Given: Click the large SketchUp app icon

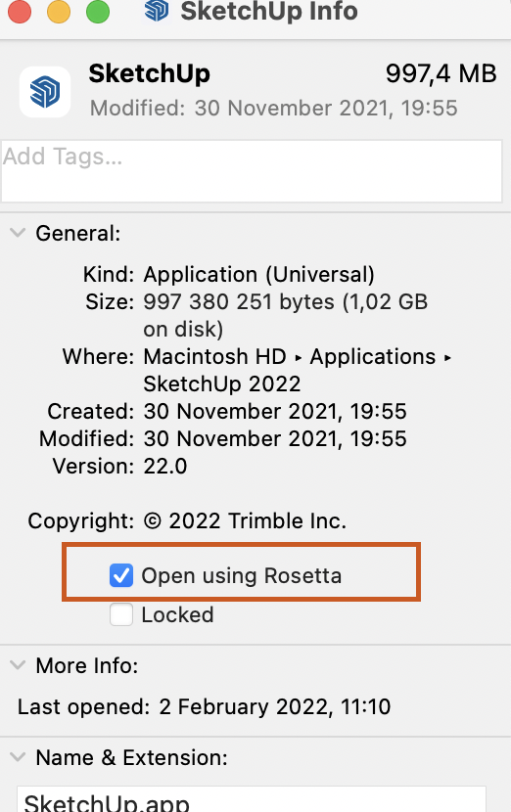Looking at the screenshot, I should pyautogui.click(x=45, y=92).
